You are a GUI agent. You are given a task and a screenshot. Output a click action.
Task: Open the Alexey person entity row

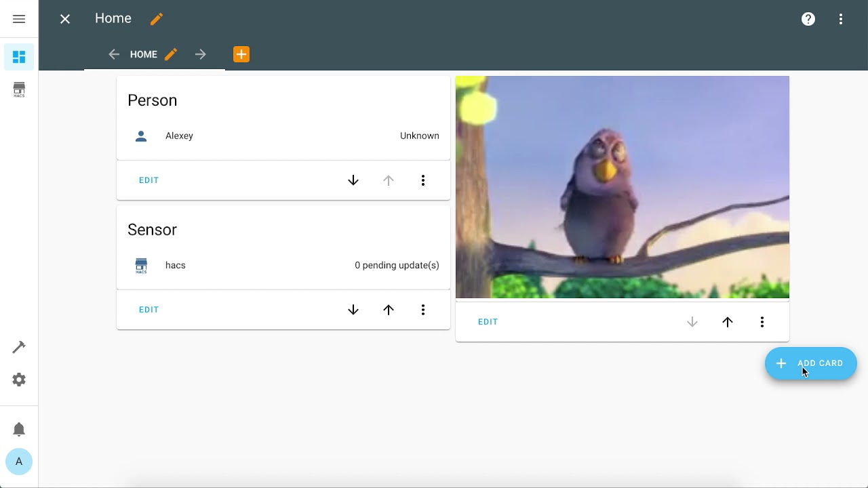283,136
